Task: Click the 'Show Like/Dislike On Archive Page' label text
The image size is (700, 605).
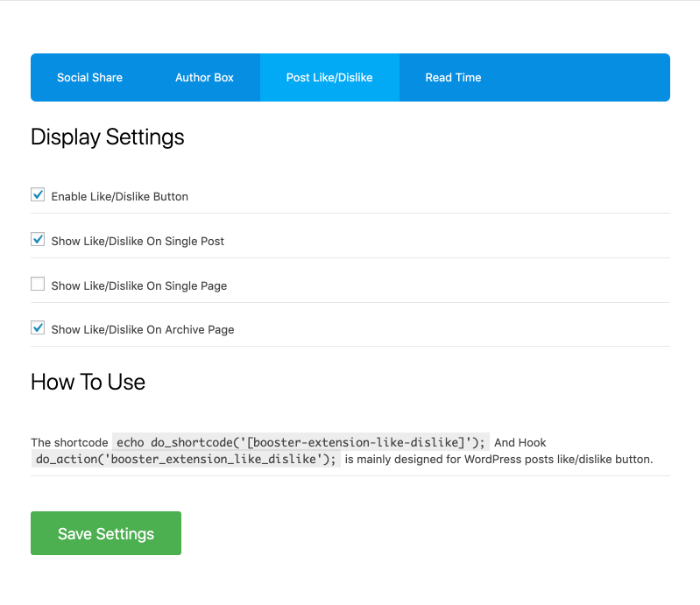Action: pos(143,330)
